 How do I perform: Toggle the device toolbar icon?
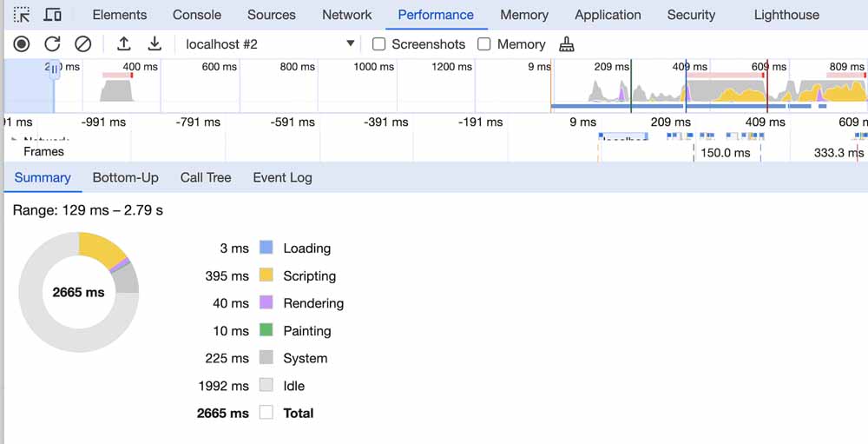point(53,15)
